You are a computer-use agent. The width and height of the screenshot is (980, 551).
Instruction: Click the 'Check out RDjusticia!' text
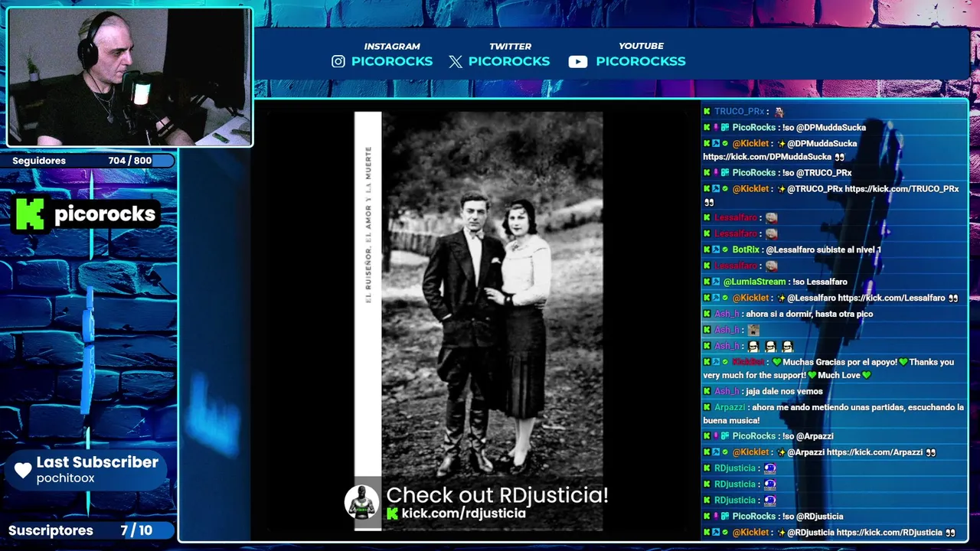coord(497,495)
